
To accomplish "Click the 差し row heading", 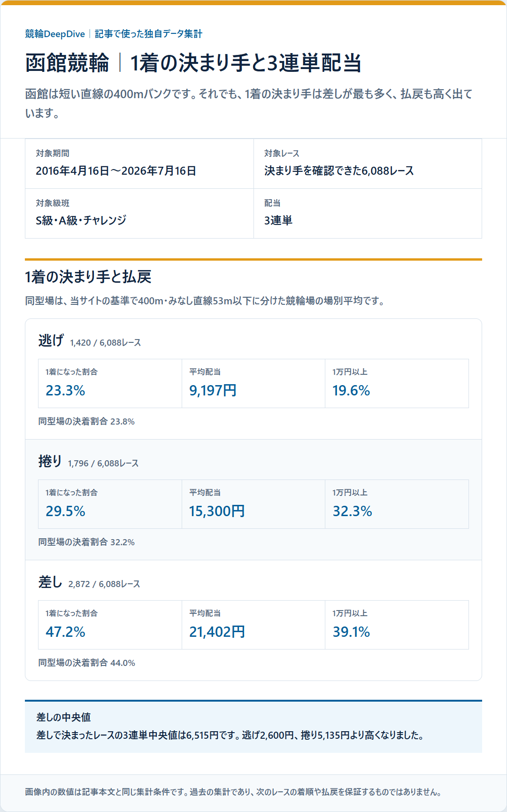I will pyautogui.click(x=50, y=581).
